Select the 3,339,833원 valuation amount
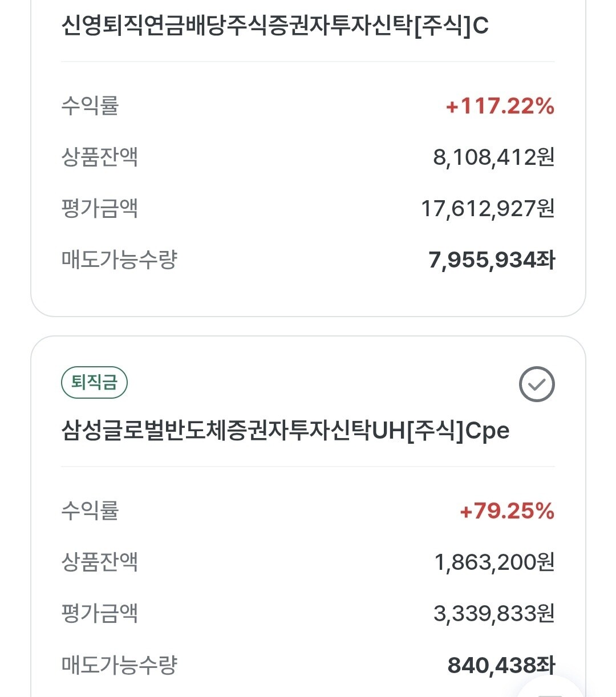The width and height of the screenshot is (616, 697). (494, 614)
